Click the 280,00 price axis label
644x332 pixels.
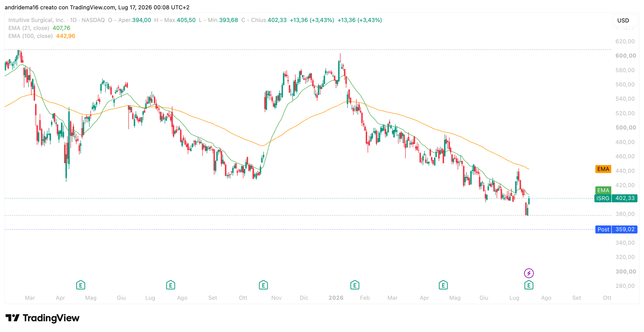coord(625,286)
